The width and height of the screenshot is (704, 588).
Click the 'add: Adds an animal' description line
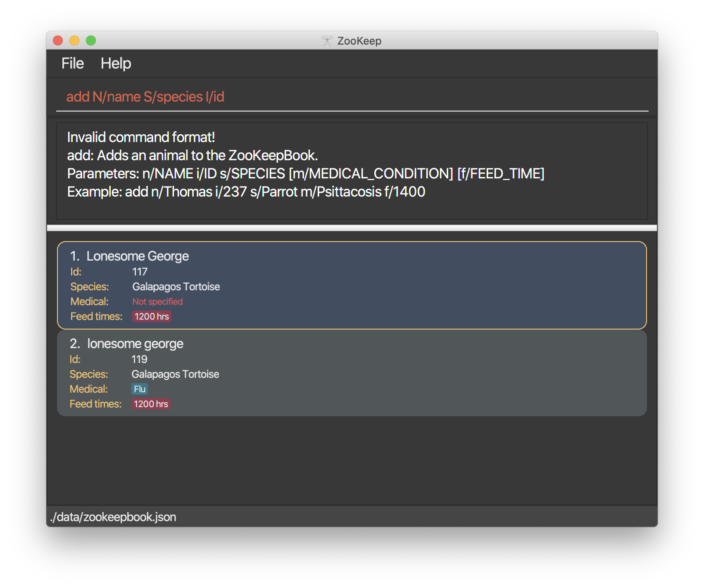tap(193, 155)
